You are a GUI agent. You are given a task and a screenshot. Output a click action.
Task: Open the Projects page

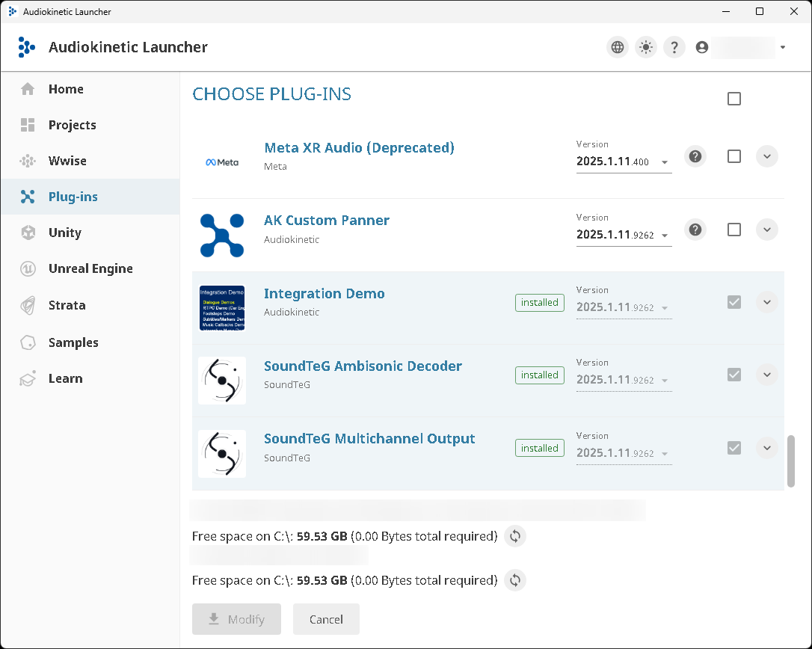[x=90, y=125]
